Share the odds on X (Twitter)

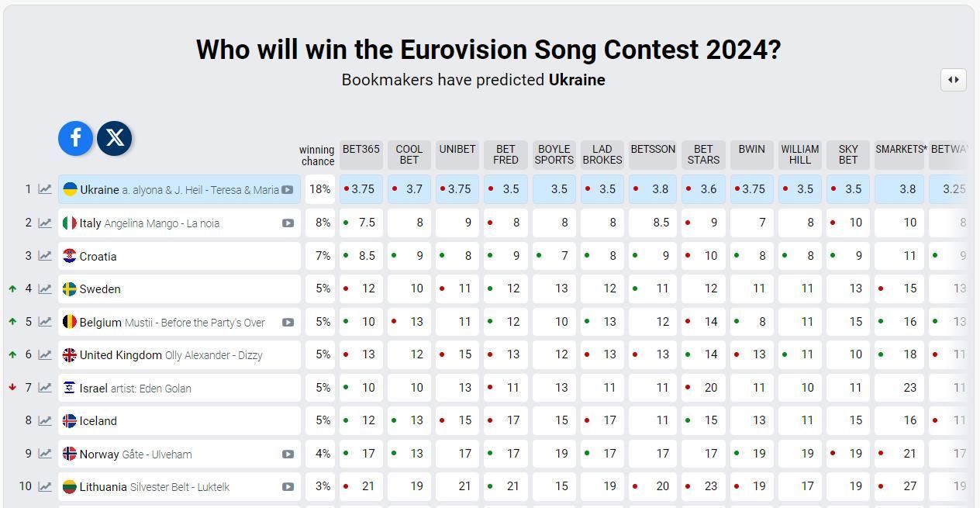click(x=115, y=138)
